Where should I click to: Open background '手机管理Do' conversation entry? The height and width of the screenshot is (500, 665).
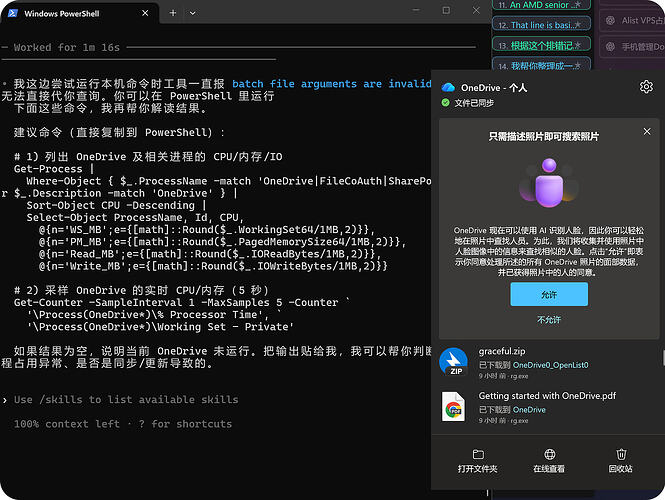(x=633, y=47)
